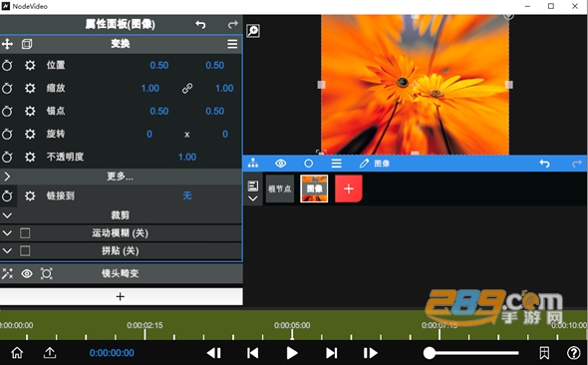Image resolution: width=588 pixels, height=365 pixels.
Task: Enable the 拼贴 checkbox
Action: click(x=25, y=250)
